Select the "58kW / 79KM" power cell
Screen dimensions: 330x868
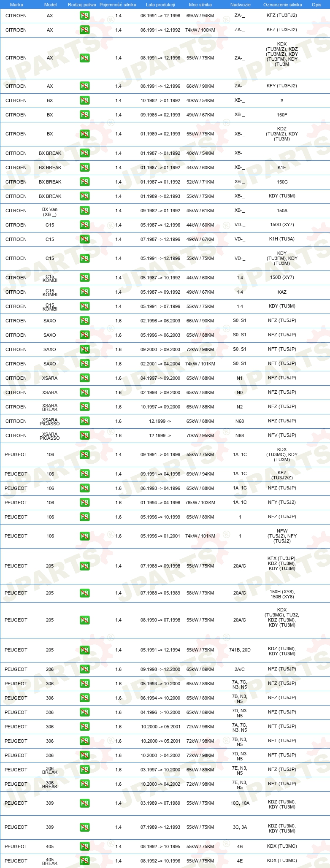point(200,593)
